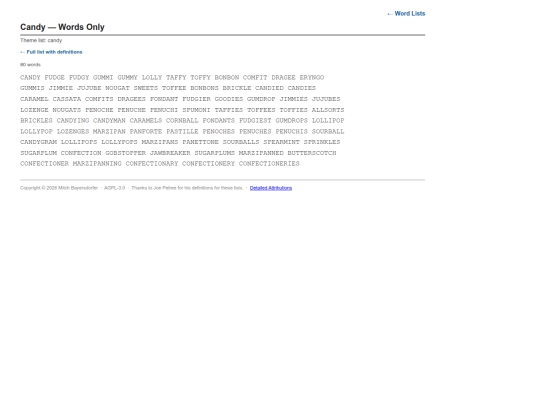The height and width of the screenshot is (405, 540).
Task: Click the word SUGARPLUM
Action: (x=38, y=153)
